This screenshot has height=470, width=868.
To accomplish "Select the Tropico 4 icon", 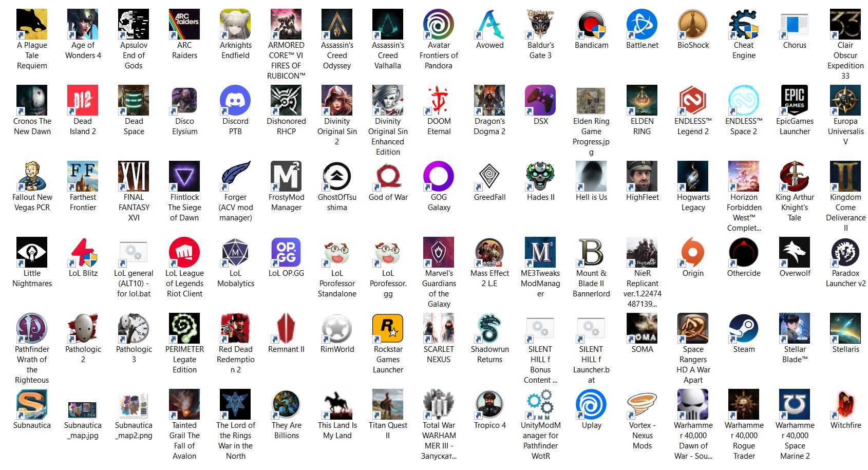I will click(489, 404).
